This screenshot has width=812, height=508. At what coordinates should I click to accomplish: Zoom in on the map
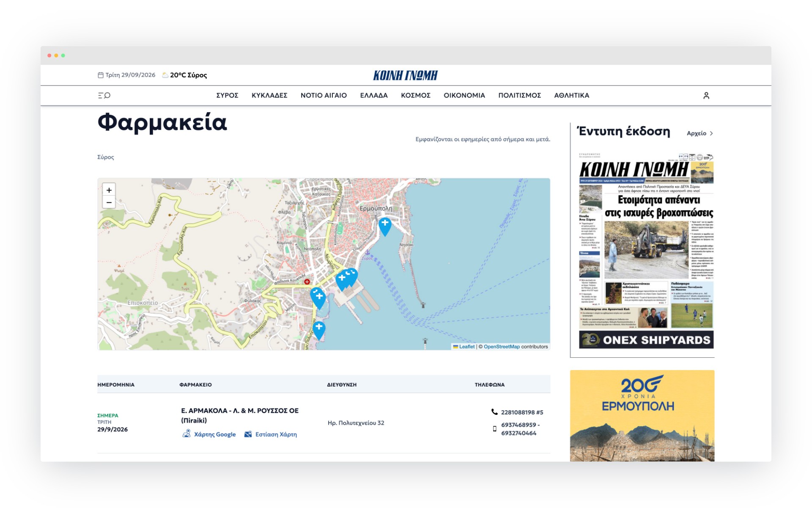coord(109,190)
